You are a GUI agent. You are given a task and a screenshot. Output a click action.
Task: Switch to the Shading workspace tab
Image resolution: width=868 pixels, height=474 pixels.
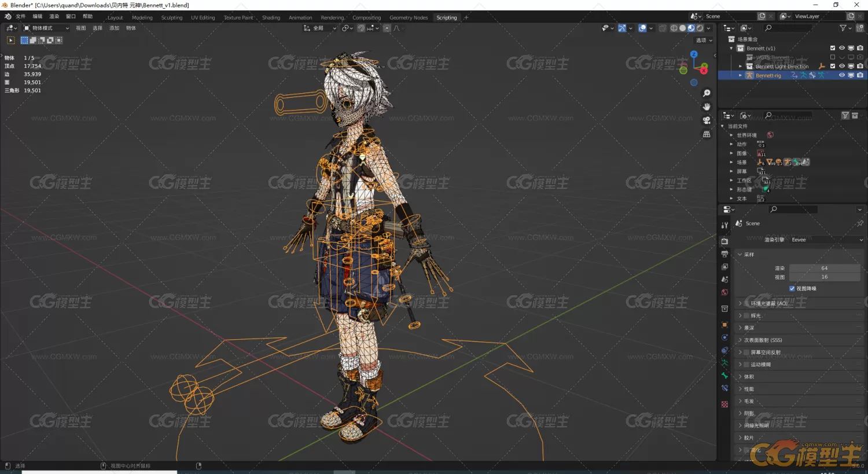click(271, 17)
